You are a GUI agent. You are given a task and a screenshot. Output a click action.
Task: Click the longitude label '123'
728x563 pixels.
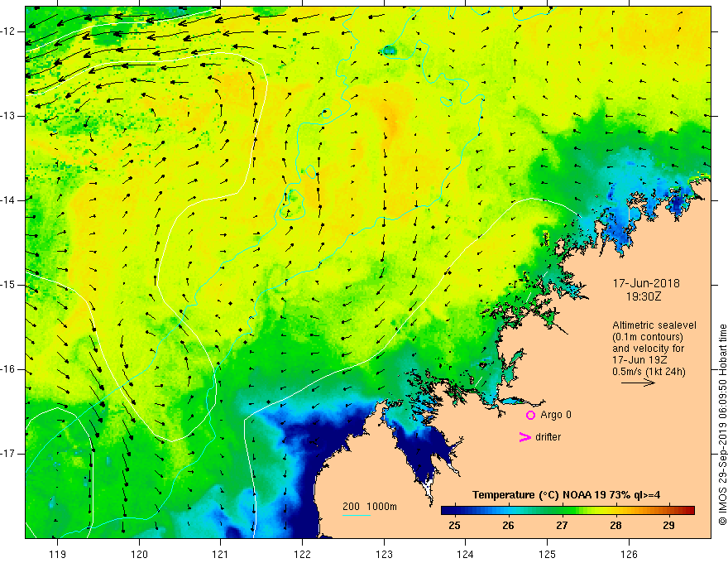coord(384,554)
